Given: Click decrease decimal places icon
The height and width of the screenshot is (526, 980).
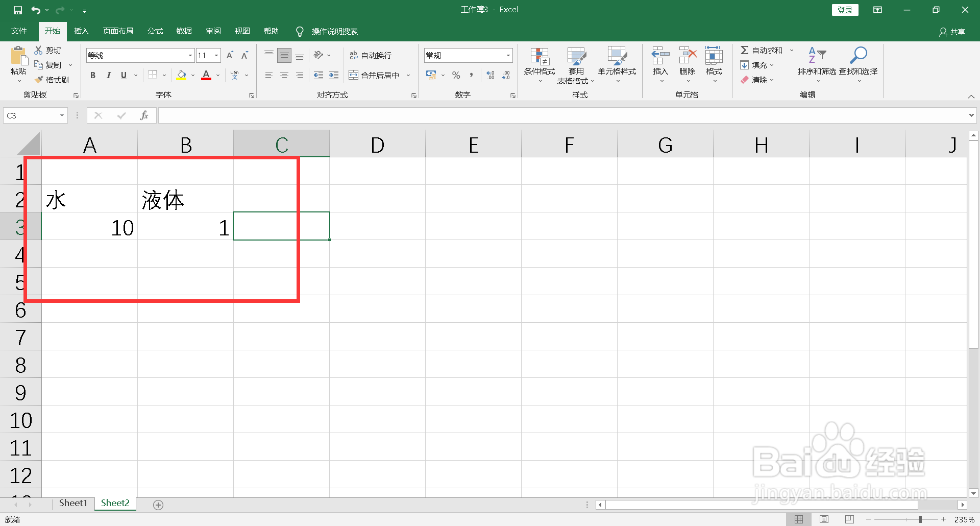Looking at the screenshot, I should 506,75.
